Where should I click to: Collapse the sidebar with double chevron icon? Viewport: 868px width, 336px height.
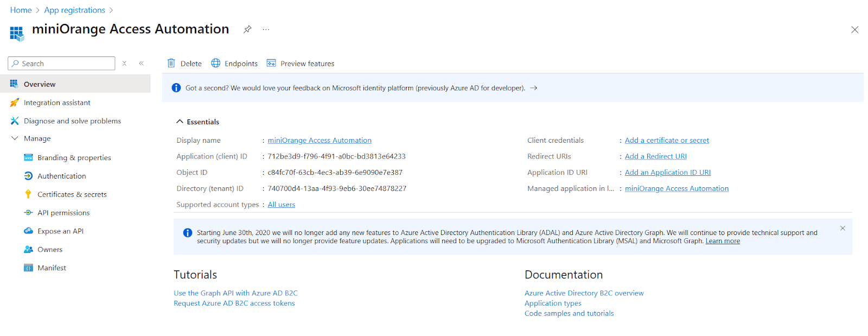pos(141,64)
